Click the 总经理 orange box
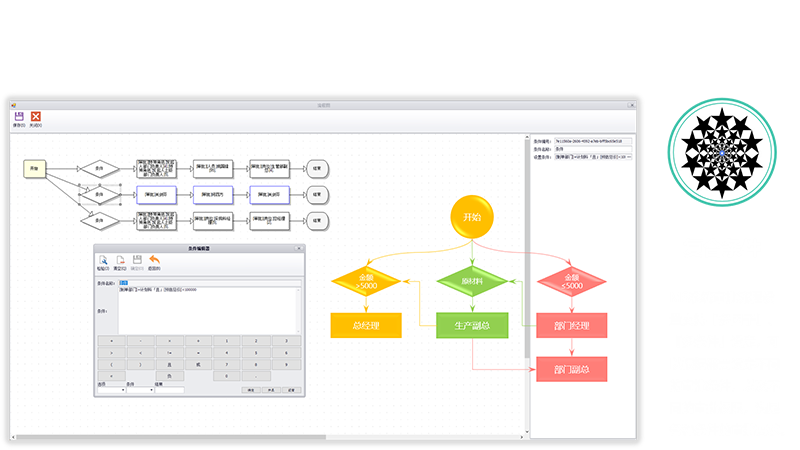This screenshot has height=450, width=800. click(366, 325)
